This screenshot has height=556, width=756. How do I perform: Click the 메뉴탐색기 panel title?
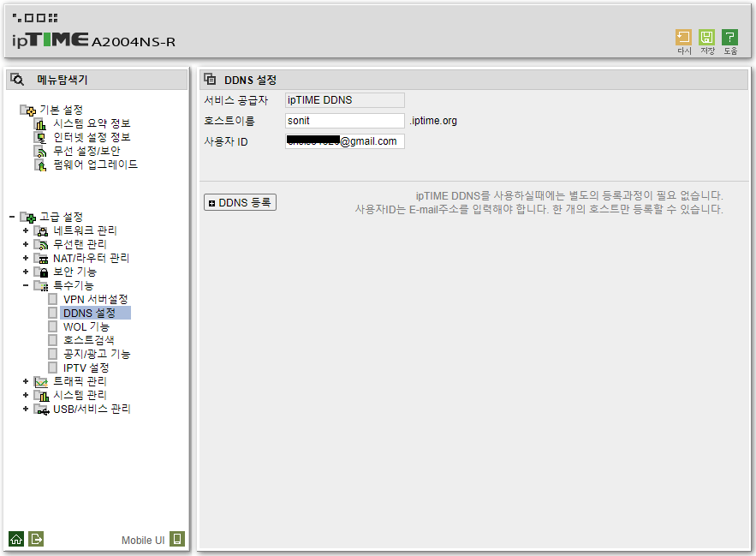coord(63,80)
